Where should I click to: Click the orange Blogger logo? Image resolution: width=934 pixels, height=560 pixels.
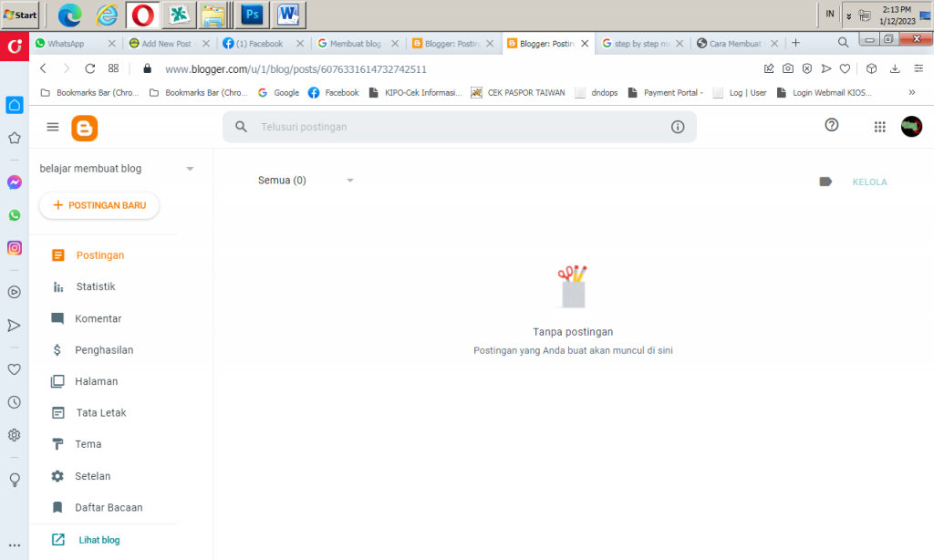coord(85,128)
